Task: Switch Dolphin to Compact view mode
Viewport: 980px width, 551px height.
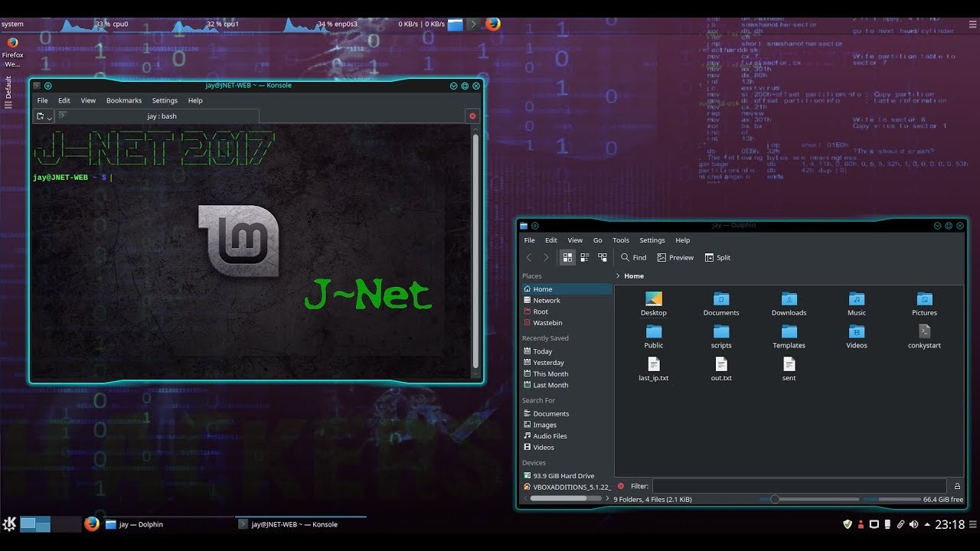Action: click(585, 258)
